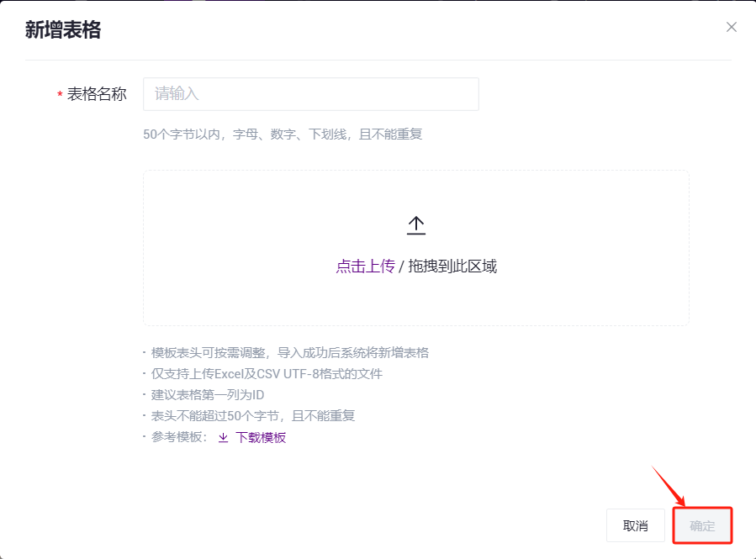Click the line 仅支持上传Excel及CSV UTF-8格式的文件

pyautogui.click(x=267, y=373)
